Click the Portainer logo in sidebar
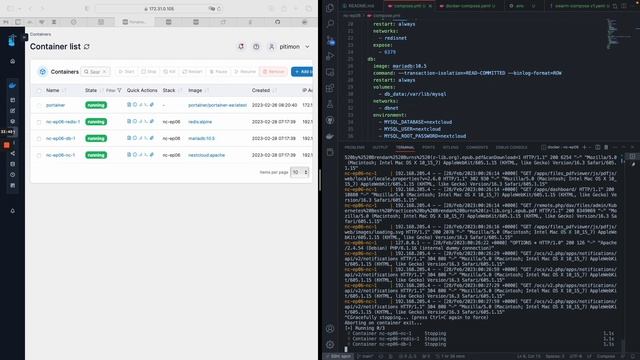Viewport: 640px width, 360px height. (12, 40)
